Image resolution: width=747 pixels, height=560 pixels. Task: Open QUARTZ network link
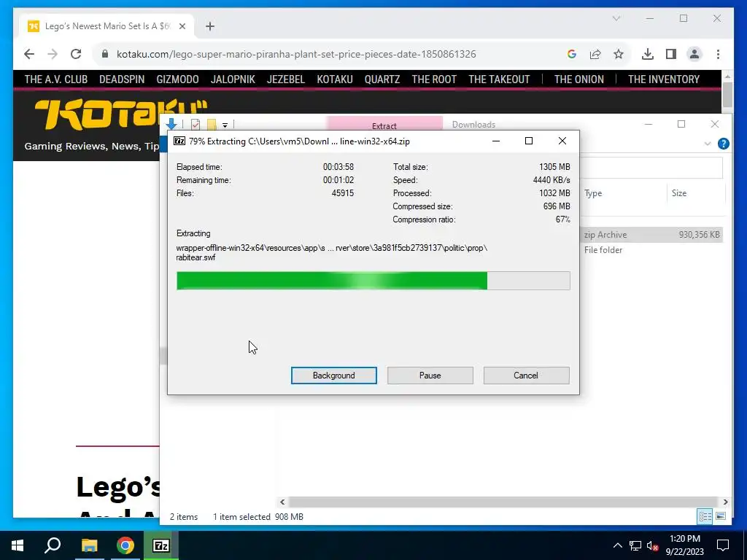(x=382, y=79)
